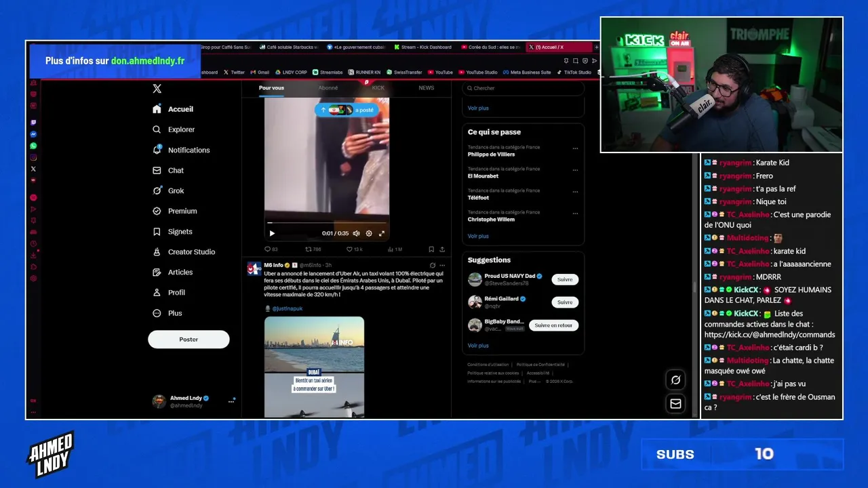Click Voir plus under Suggestions
This screenshot has height=488, width=868.
[x=478, y=346]
